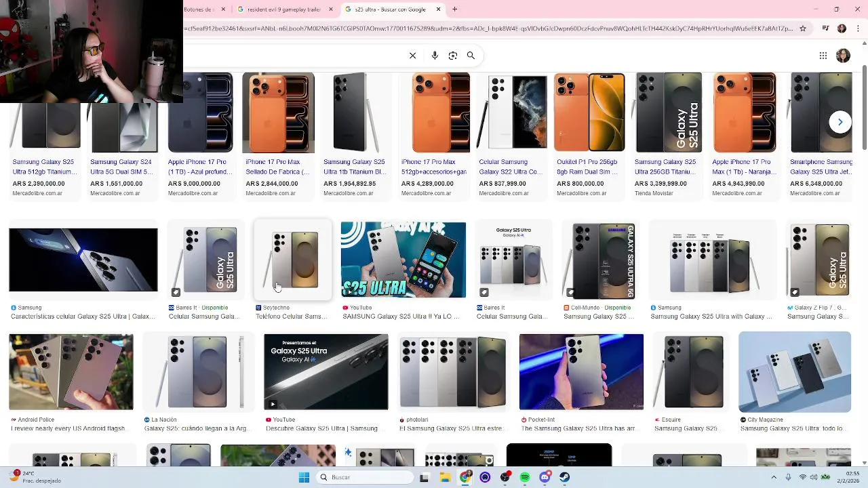This screenshot has width=868, height=488.
Task: Open the Google apps grid
Action: pos(823,56)
